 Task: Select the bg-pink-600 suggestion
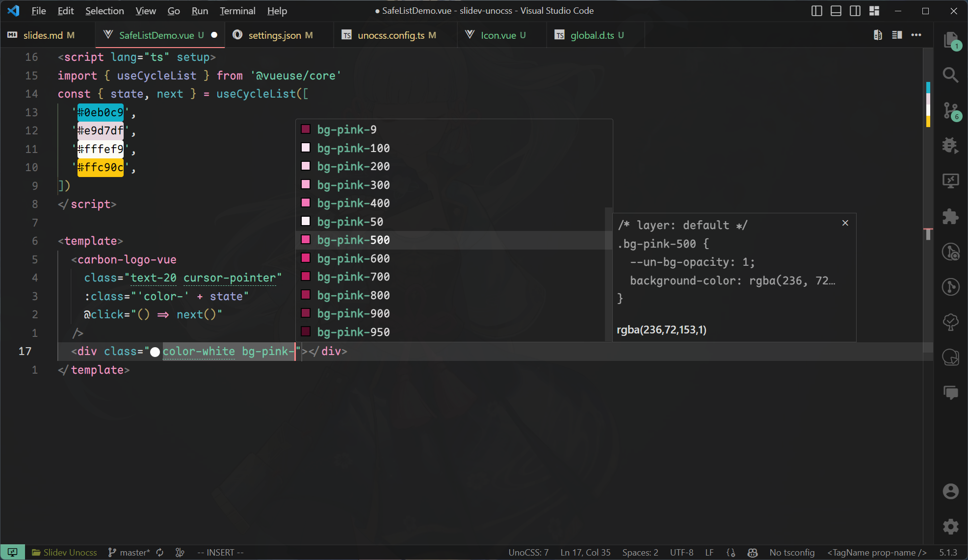point(451,258)
